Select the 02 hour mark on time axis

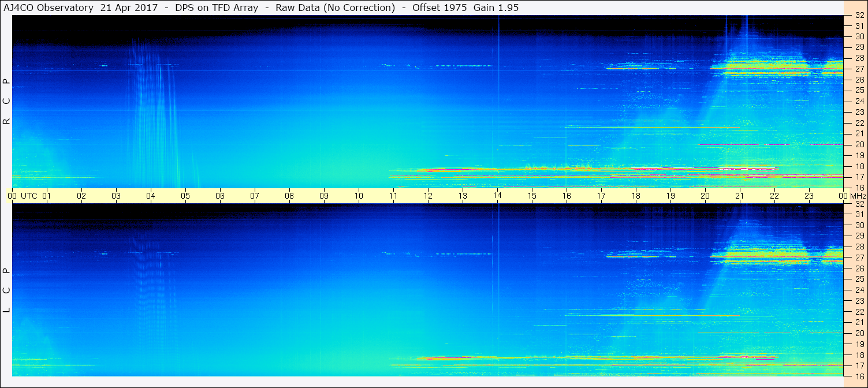(x=81, y=196)
